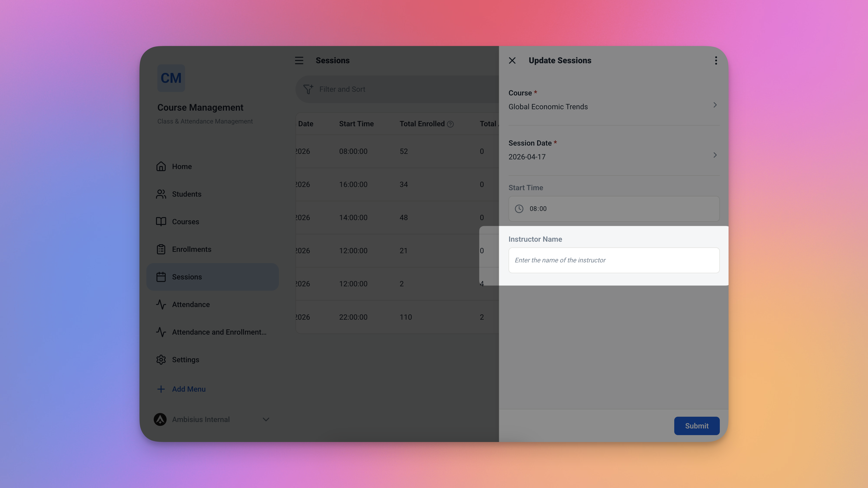The image size is (868, 488).
Task: Go to the Students menu
Action: tap(186, 194)
